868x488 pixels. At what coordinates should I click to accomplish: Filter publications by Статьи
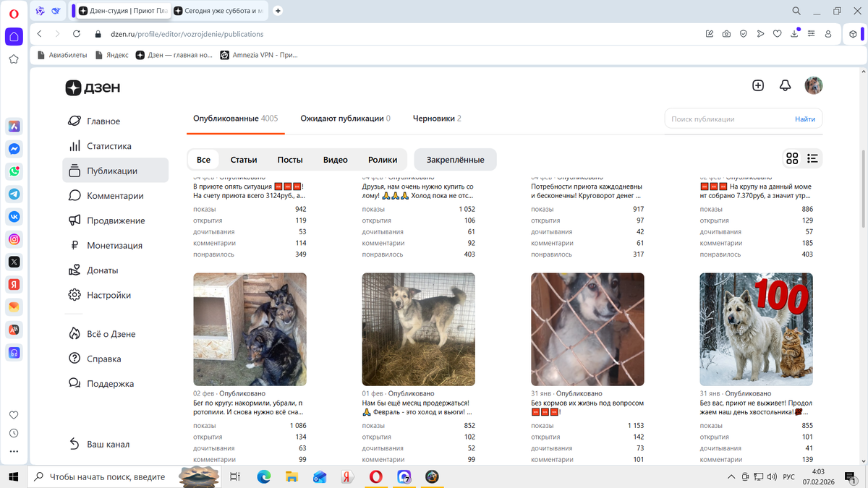244,160
